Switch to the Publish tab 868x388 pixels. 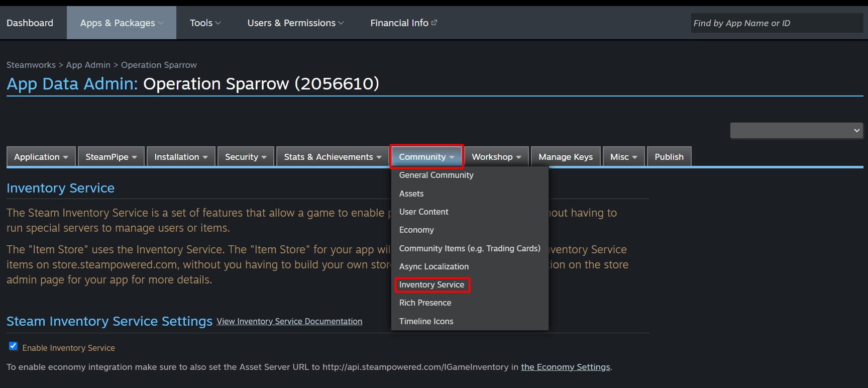(x=669, y=157)
